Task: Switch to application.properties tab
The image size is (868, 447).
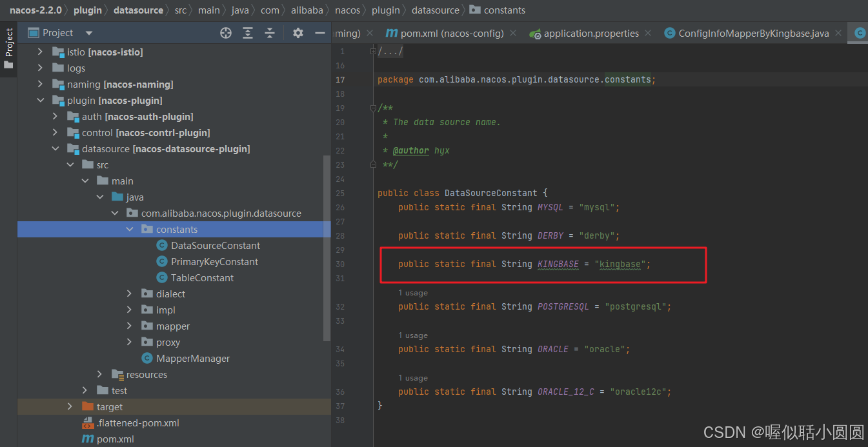Action: click(x=590, y=33)
